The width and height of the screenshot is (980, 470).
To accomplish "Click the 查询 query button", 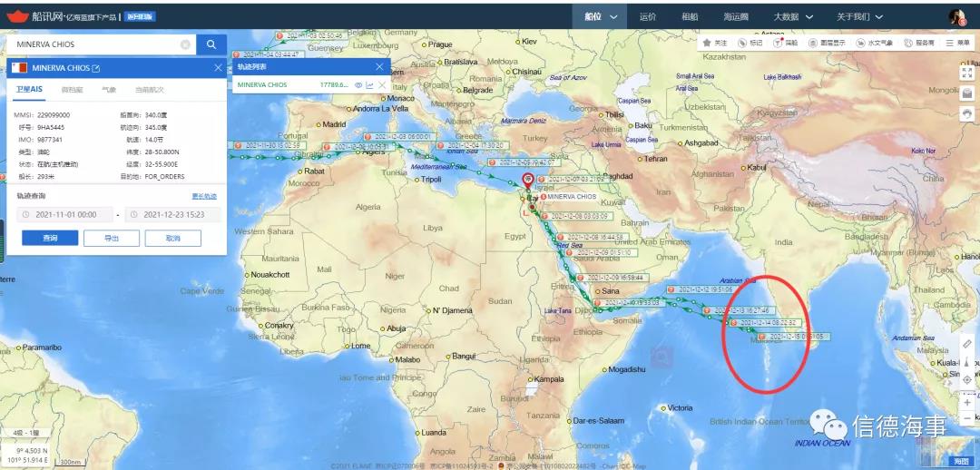I will 50,238.
